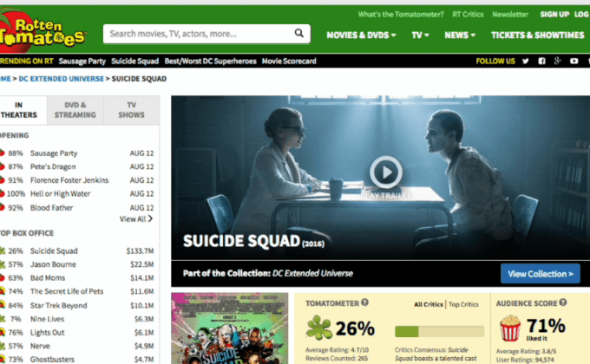The height and width of the screenshot is (364, 590).
Task: Switch to DVD & Streaming tab
Action: [x=75, y=110]
